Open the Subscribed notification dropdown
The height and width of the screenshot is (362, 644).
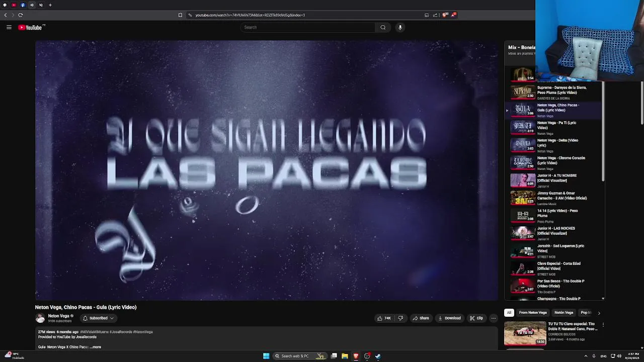(x=98, y=318)
